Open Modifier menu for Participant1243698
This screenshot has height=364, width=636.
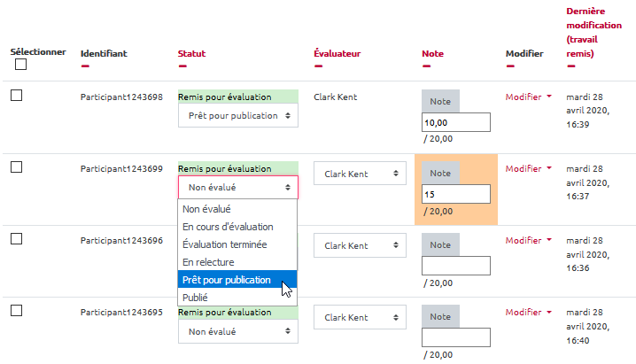pos(528,97)
